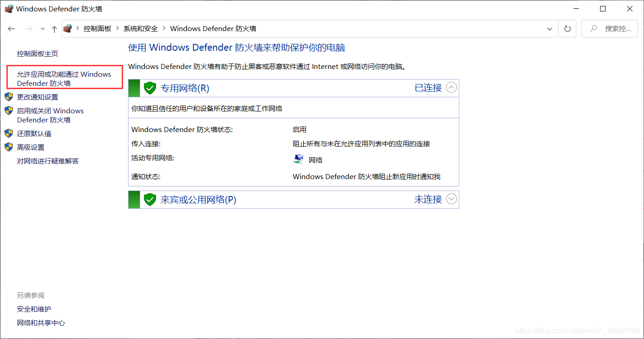Expand chevron after 系统和安全 breadcrumb
The height and width of the screenshot is (339, 644).
click(164, 28)
